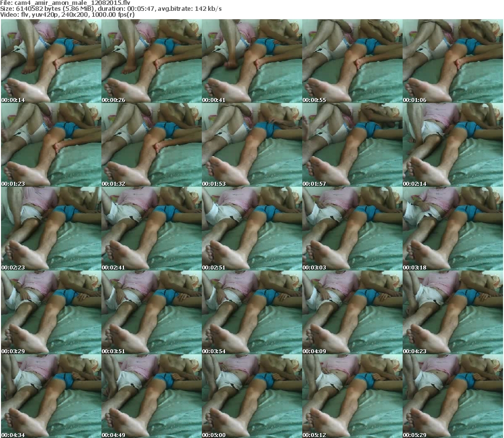
Task: Open the frame timestamped 00:02:14
Action: [453, 145]
